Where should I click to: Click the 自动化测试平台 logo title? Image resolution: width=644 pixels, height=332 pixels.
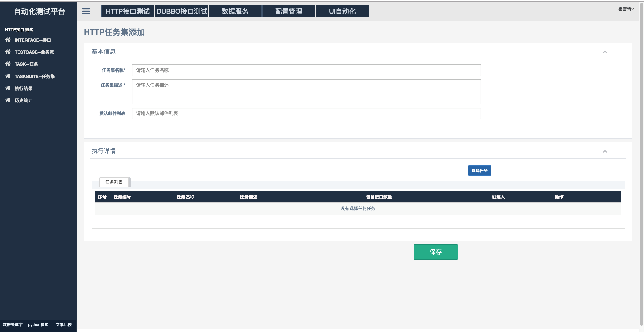tap(40, 11)
